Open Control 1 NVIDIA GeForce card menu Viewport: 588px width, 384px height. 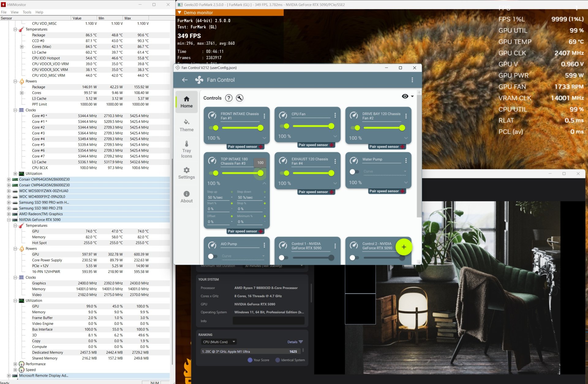click(x=335, y=246)
